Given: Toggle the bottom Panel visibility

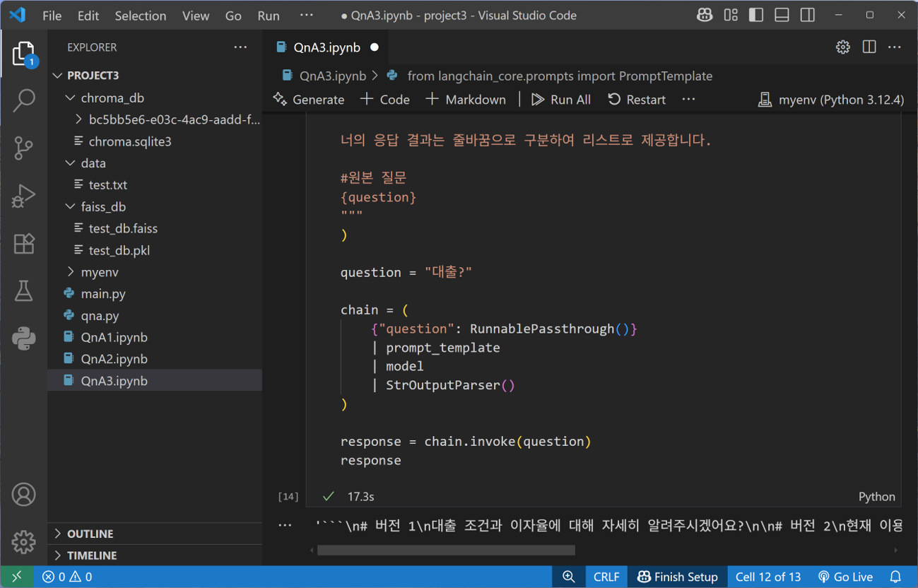Looking at the screenshot, I should click(782, 15).
